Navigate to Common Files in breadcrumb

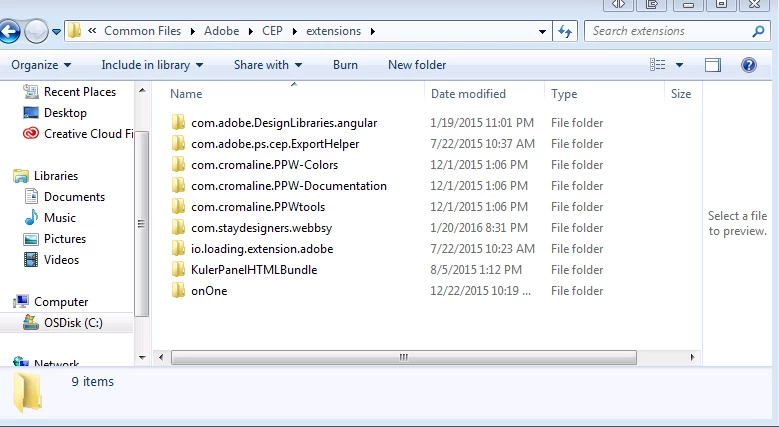143,31
